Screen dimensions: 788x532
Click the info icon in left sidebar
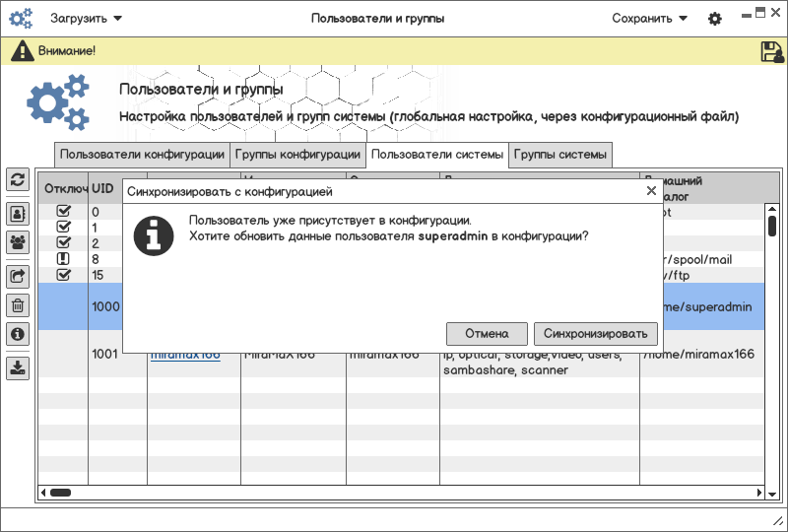pyautogui.click(x=18, y=335)
